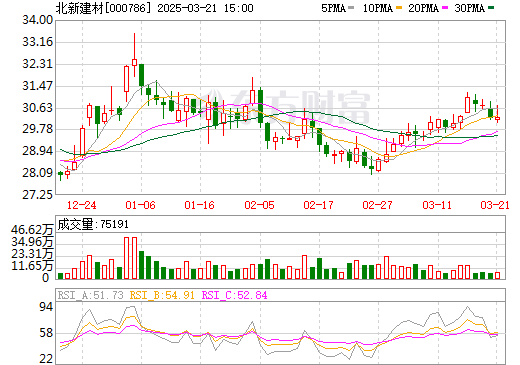Click the RSI_B:54.91 indicator label
The height and width of the screenshot is (365, 520).
(162, 295)
